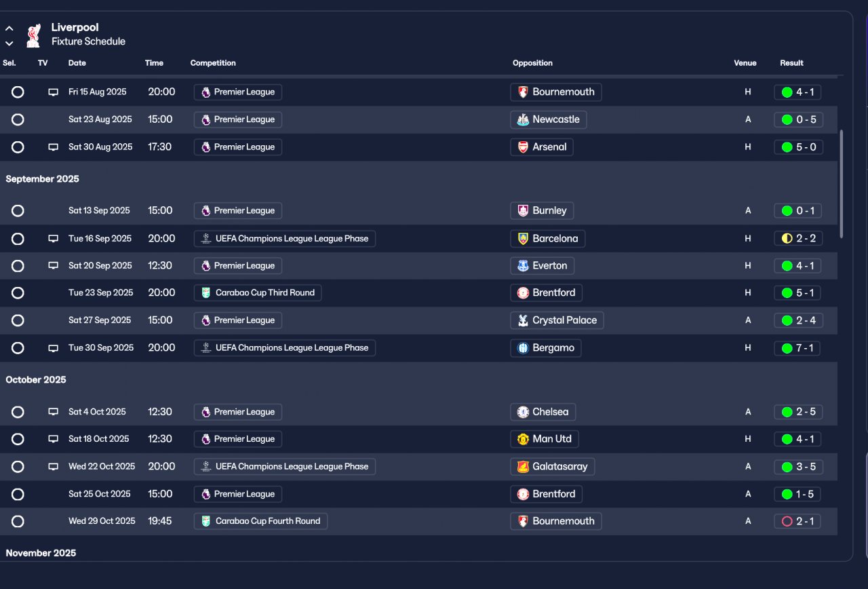Viewport: 868px width, 589px height.
Task: Open the 7 - 1 Bergamo result
Action: click(x=798, y=348)
